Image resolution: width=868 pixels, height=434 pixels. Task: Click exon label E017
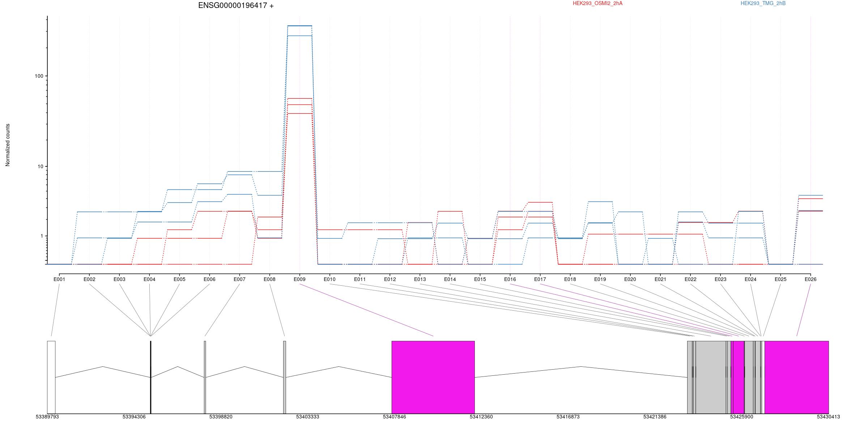click(540, 279)
